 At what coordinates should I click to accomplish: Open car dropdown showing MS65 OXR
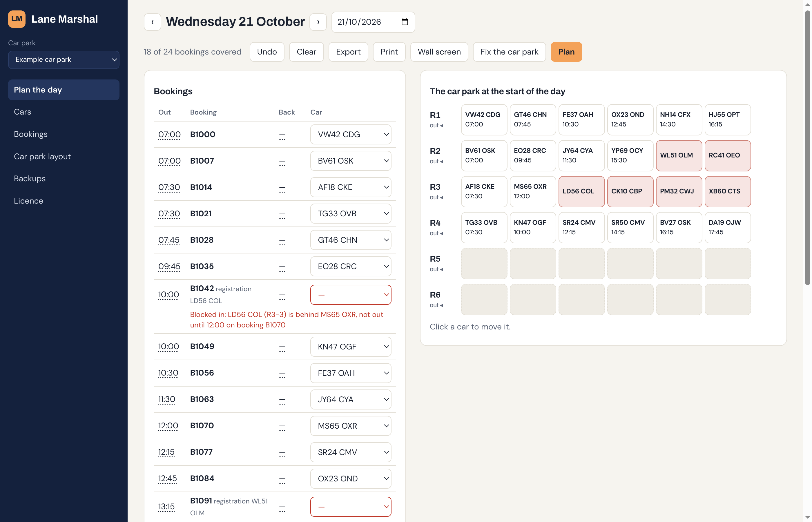click(351, 426)
